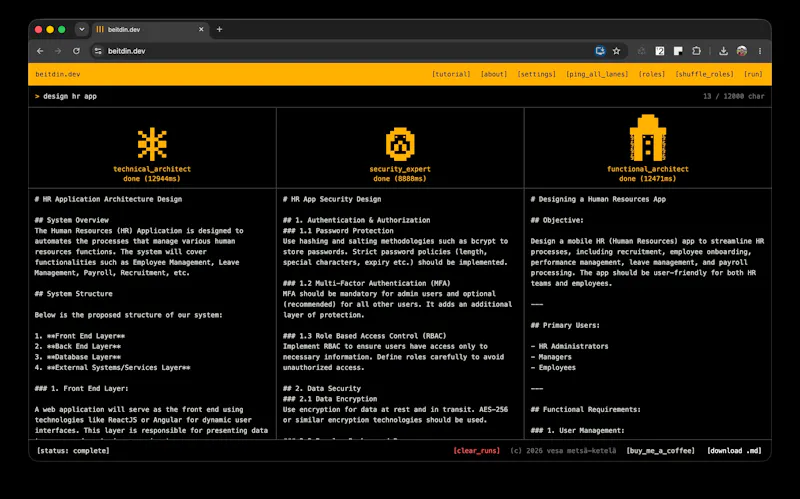Click '## Functional Requirements:' heading
Screen dimensions: 800x499
tap(585, 410)
